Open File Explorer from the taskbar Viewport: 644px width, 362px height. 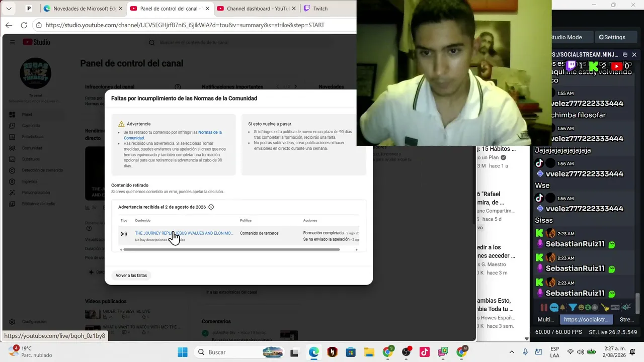pos(369,352)
